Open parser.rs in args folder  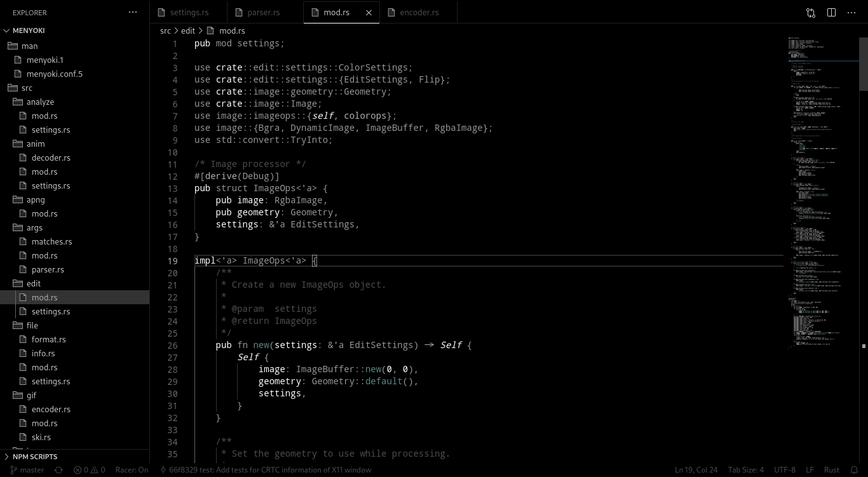[x=74, y=269]
